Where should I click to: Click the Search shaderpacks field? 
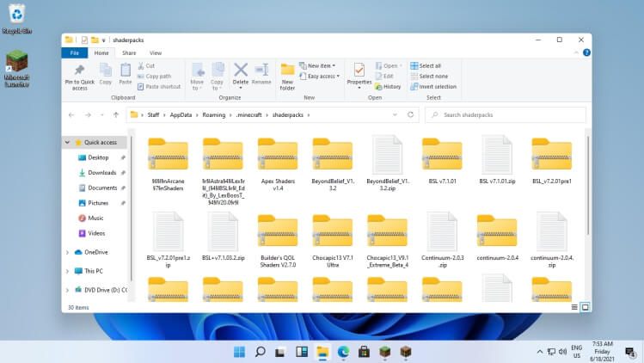506,115
